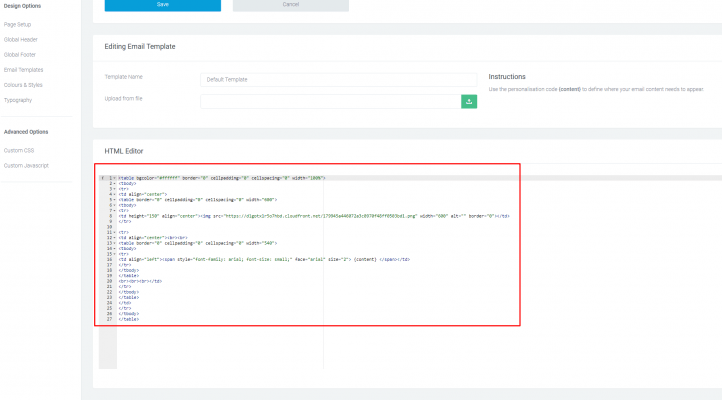Image resolution: width=722 pixels, height=400 pixels.
Task: Click the Editing Email Template title
Action: 140,46
